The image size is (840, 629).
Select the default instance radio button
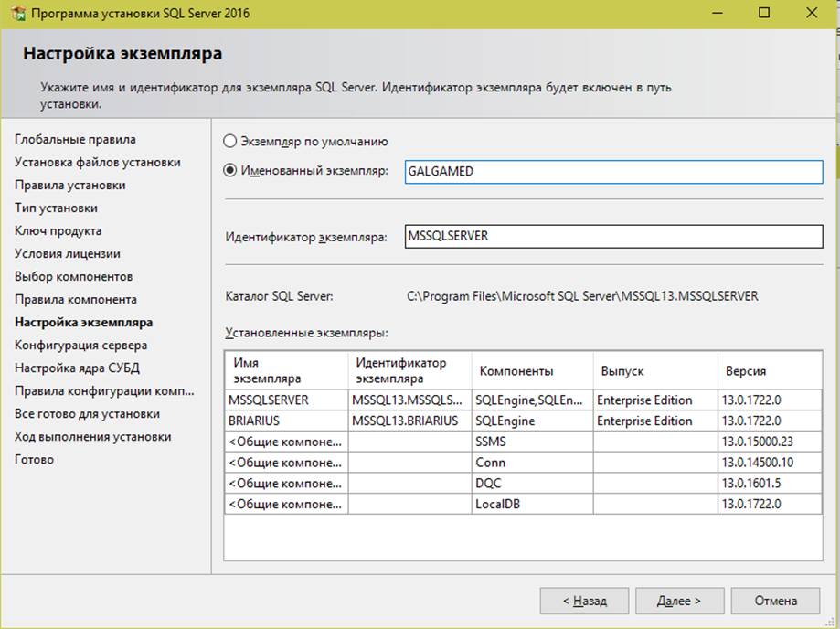pos(229,142)
